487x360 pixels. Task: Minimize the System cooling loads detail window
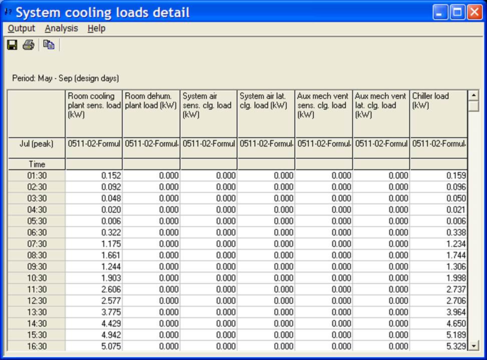[440, 12]
